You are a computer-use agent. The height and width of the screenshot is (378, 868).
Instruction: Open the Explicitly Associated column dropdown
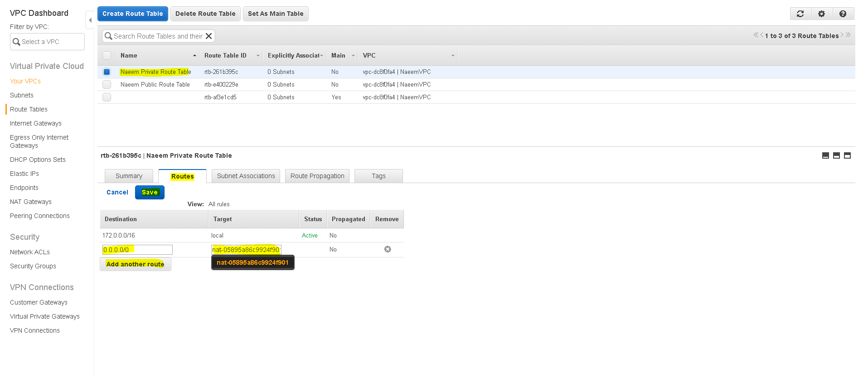(321, 56)
